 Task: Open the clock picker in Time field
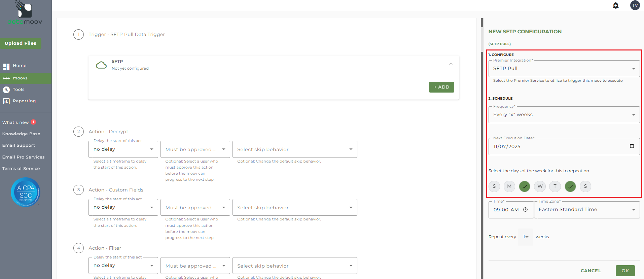[525, 210]
